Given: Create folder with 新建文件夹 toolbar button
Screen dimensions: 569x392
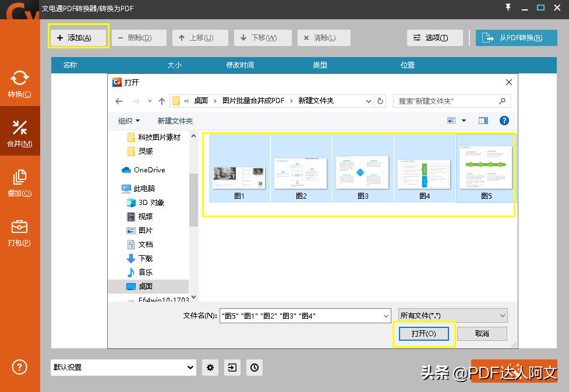Looking at the screenshot, I should click(x=175, y=121).
